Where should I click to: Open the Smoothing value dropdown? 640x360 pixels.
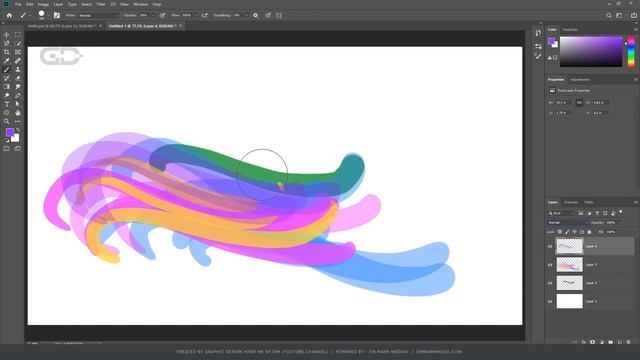click(246, 15)
